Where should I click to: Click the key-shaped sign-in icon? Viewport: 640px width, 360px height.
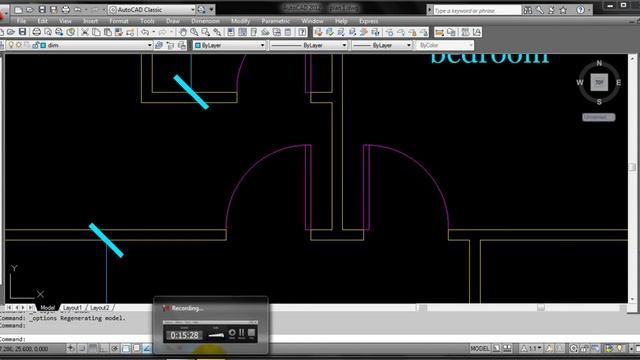540,10
